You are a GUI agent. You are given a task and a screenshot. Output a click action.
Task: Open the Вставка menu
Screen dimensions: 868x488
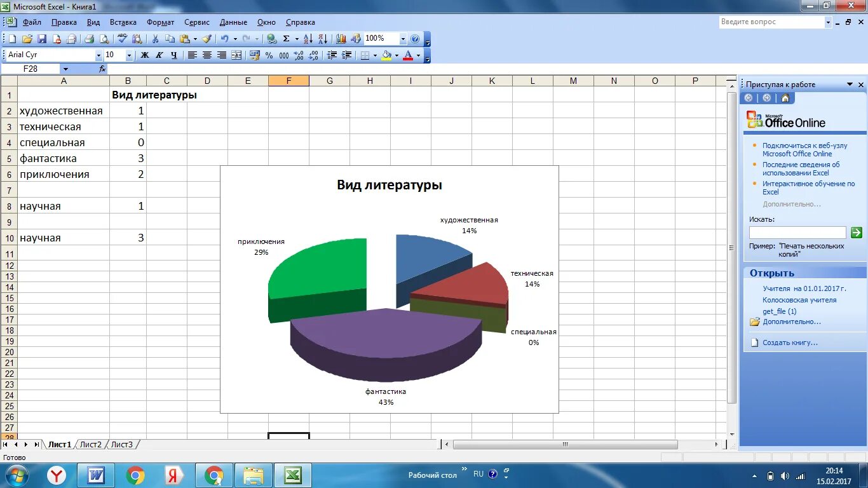pyautogui.click(x=123, y=22)
